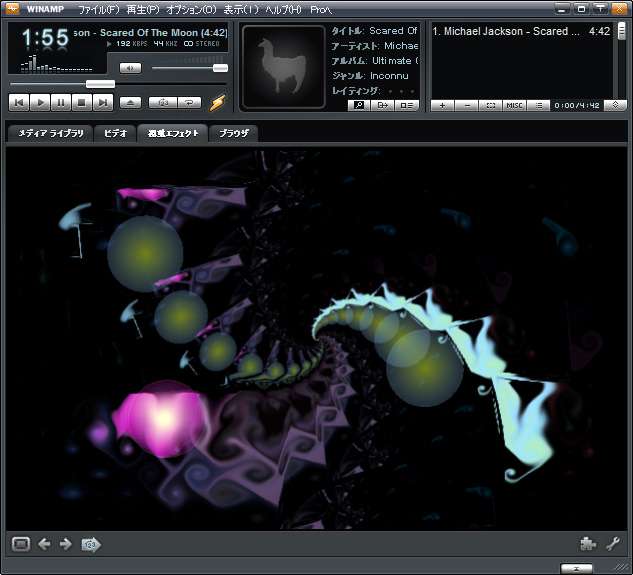Open the ファイル(F) menu
This screenshot has height=575, width=633.
point(99,9)
